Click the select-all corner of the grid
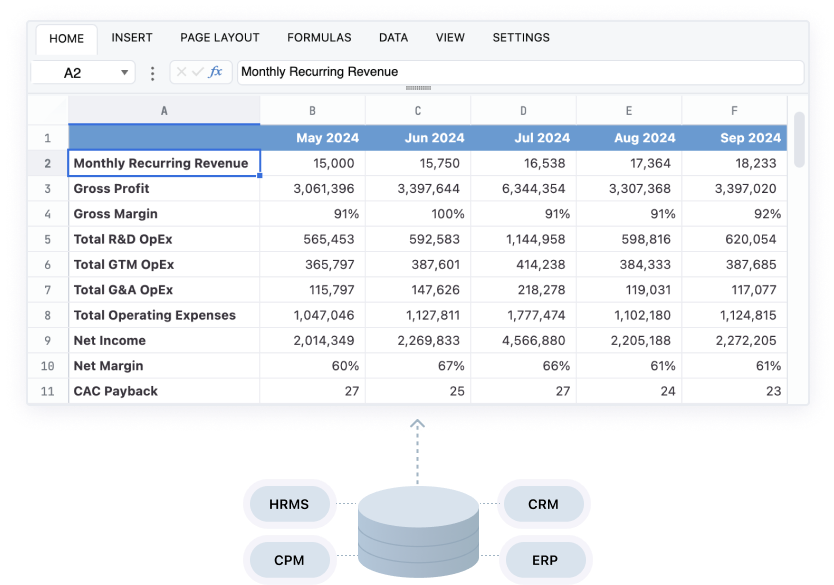 (x=47, y=111)
